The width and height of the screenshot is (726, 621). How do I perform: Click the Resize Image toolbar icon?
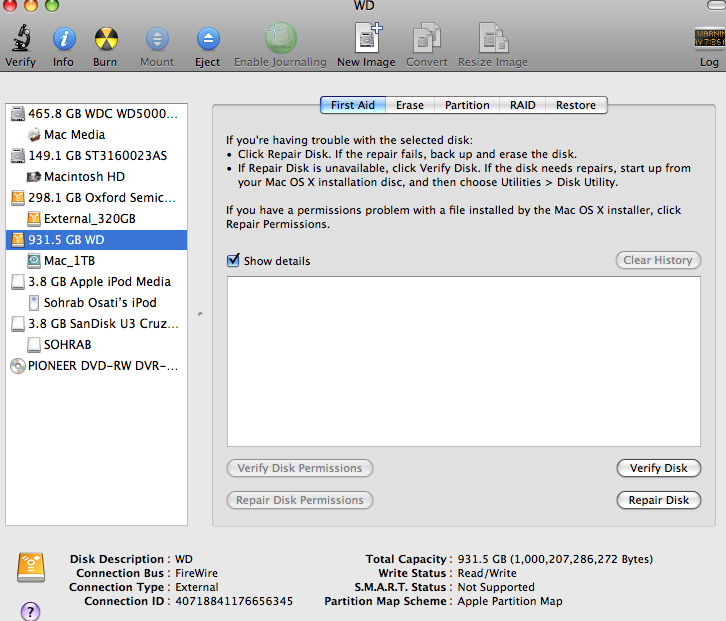[x=494, y=37]
